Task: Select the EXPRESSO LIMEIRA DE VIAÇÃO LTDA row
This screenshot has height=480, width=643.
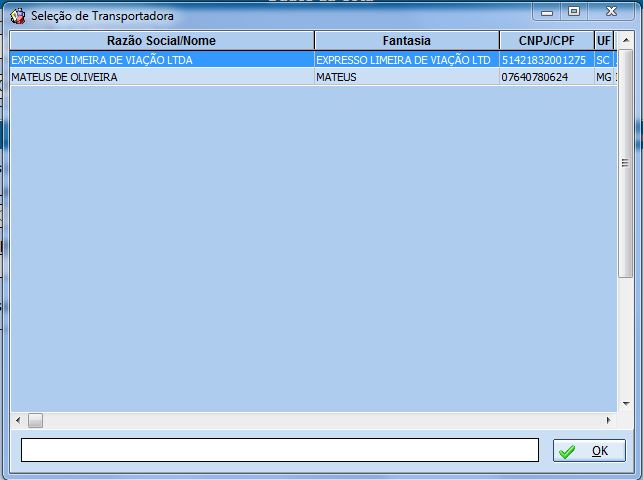Action: click(x=102, y=60)
